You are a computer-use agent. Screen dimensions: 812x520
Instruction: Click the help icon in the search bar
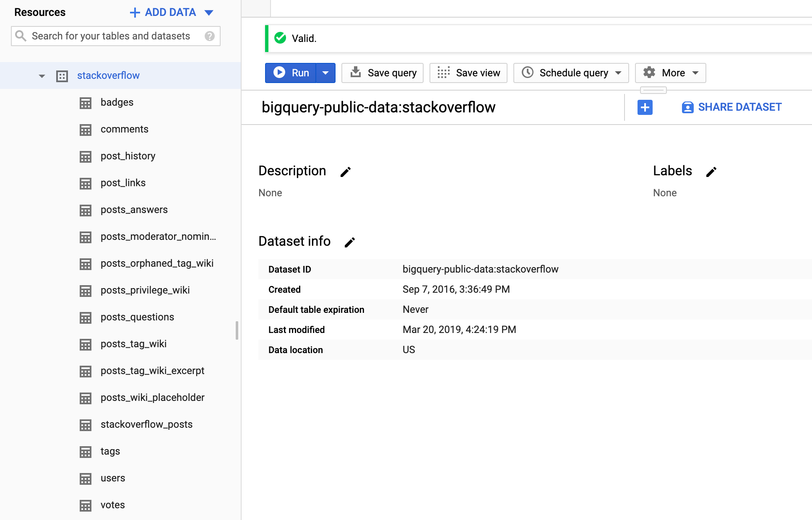(209, 36)
